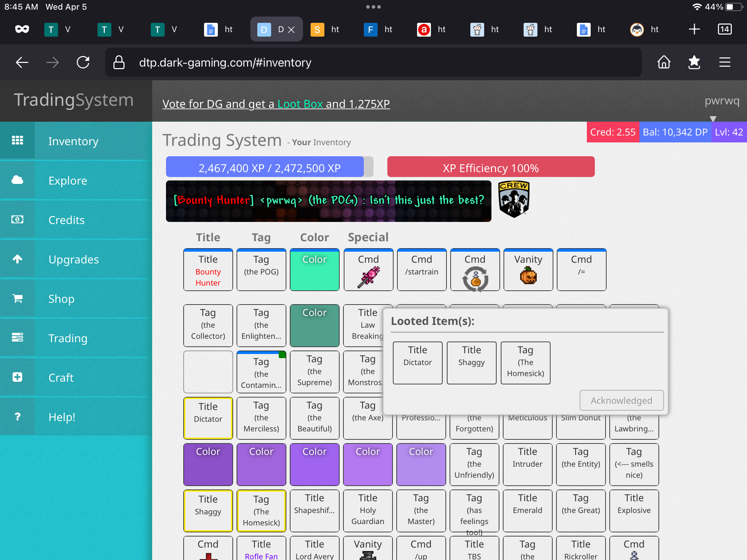
Task: Expand the pwrwq user dropdown
Action: [722, 101]
